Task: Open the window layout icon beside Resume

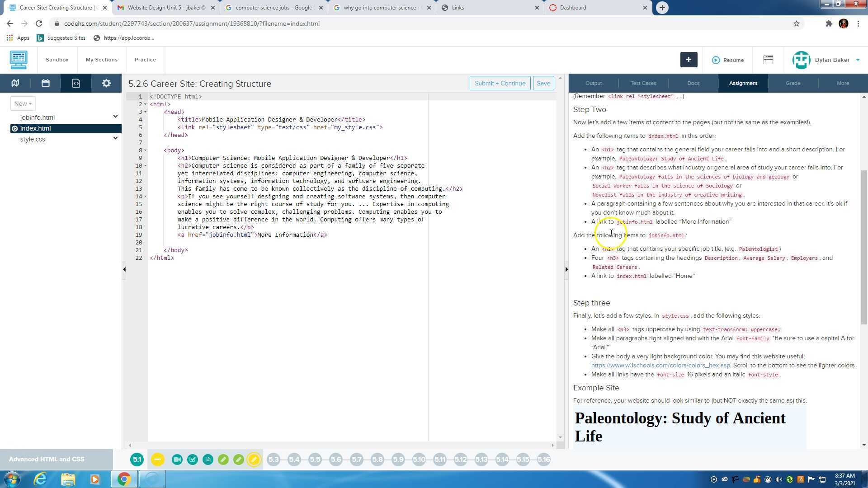Action: pos(768,60)
